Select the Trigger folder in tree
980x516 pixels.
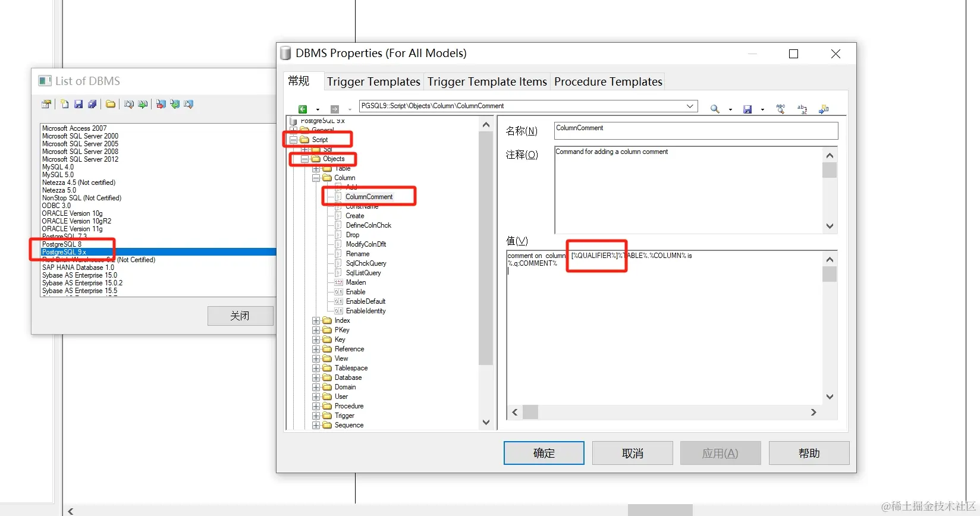(344, 416)
